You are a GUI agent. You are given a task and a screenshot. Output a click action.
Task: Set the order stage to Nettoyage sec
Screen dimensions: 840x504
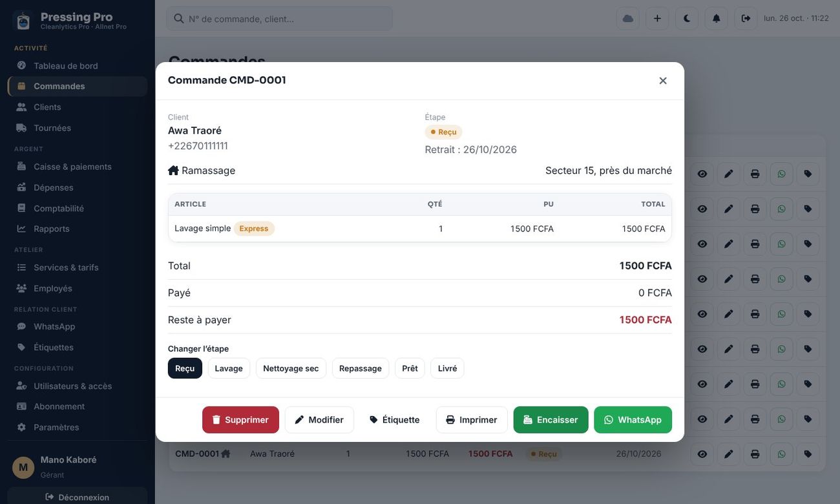(x=291, y=368)
